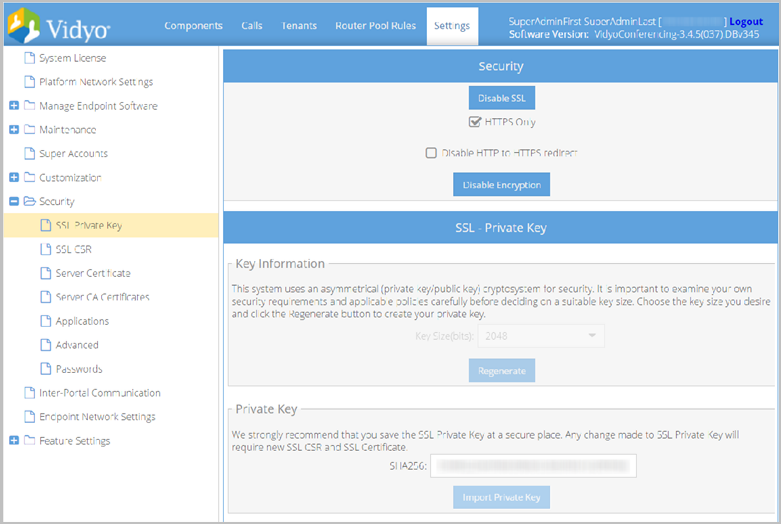Click the open Security folder icon
781x524 pixels.
pyautogui.click(x=30, y=201)
